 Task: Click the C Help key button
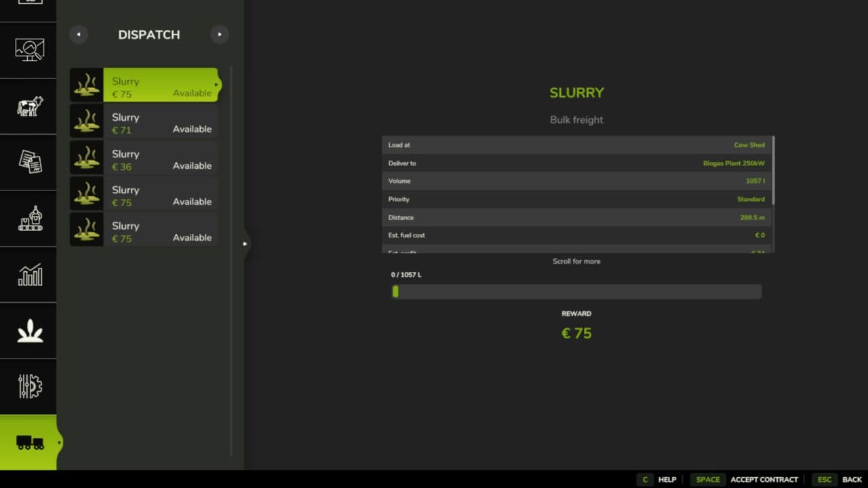tap(657, 479)
